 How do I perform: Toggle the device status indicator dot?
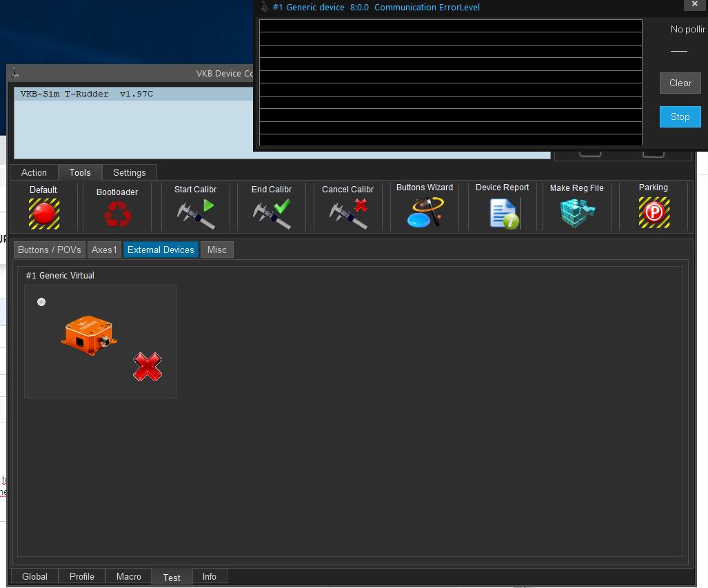click(x=41, y=302)
